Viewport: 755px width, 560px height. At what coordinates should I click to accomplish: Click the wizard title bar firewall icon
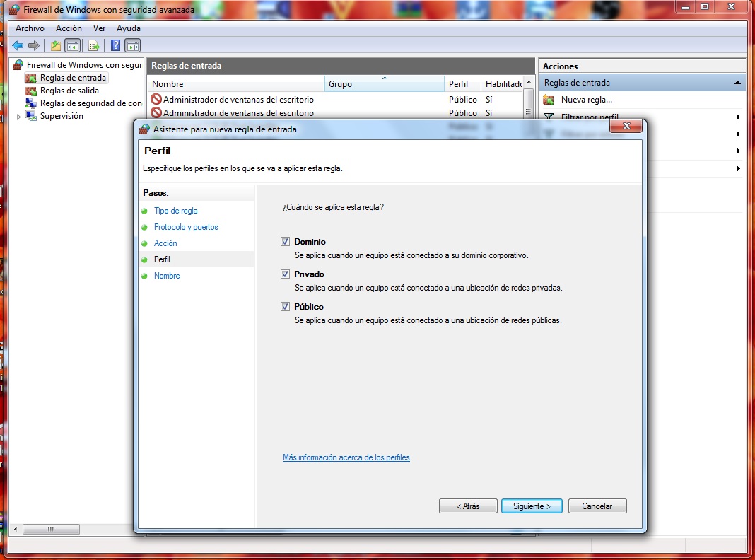click(x=144, y=129)
